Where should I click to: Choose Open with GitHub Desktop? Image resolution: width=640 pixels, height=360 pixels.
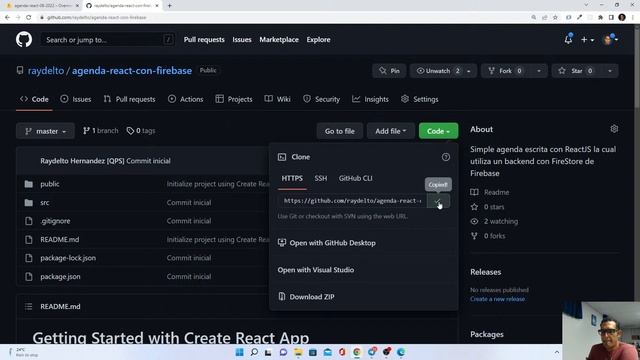[327, 243]
